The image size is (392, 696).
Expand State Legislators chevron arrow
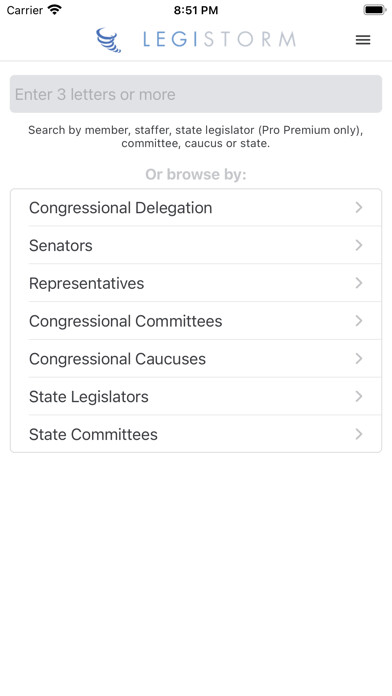tap(359, 396)
